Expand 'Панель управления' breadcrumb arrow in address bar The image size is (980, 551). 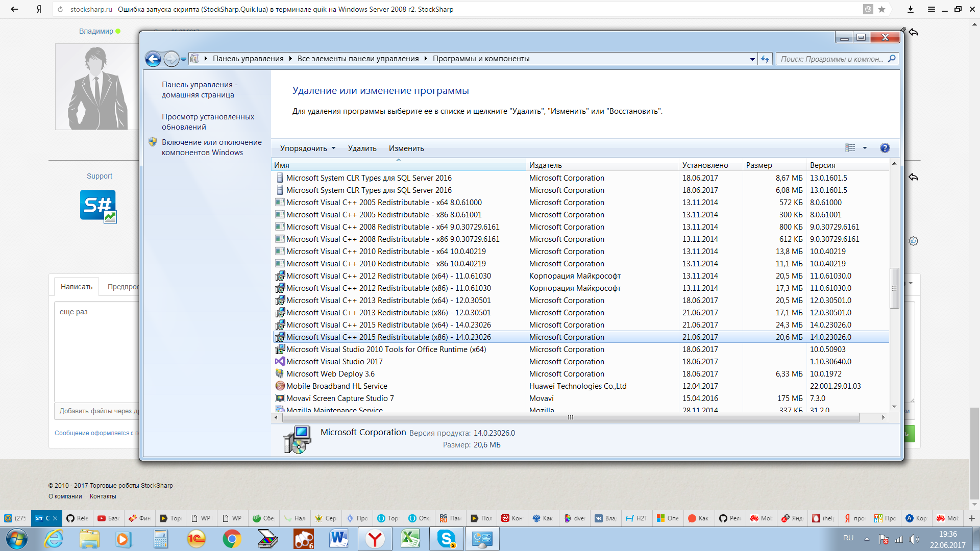pos(290,59)
